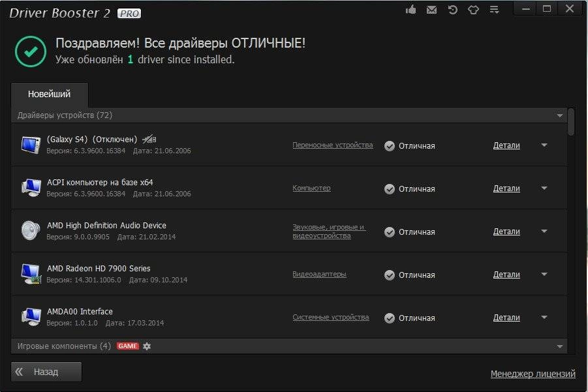Open the restore history icon
The height and width of the screenshot is (392, 588).
tap(453, 10)
